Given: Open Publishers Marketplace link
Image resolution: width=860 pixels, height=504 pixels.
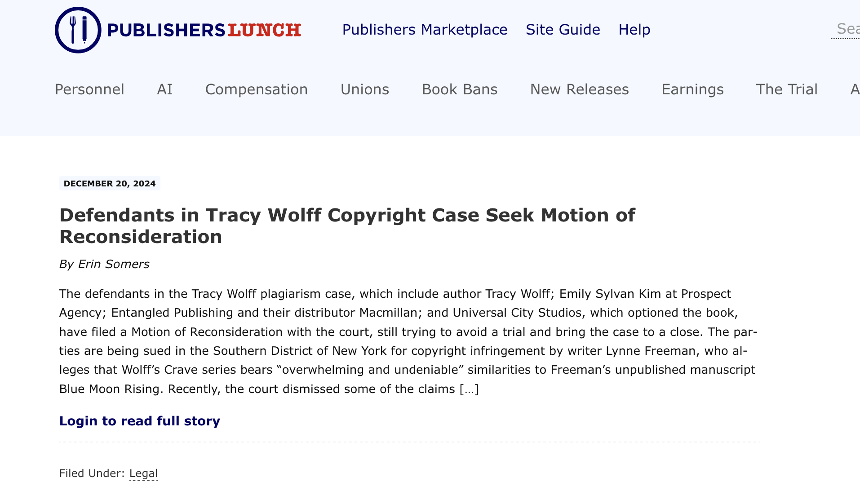Looking at the screenshot, I should 425,30.
